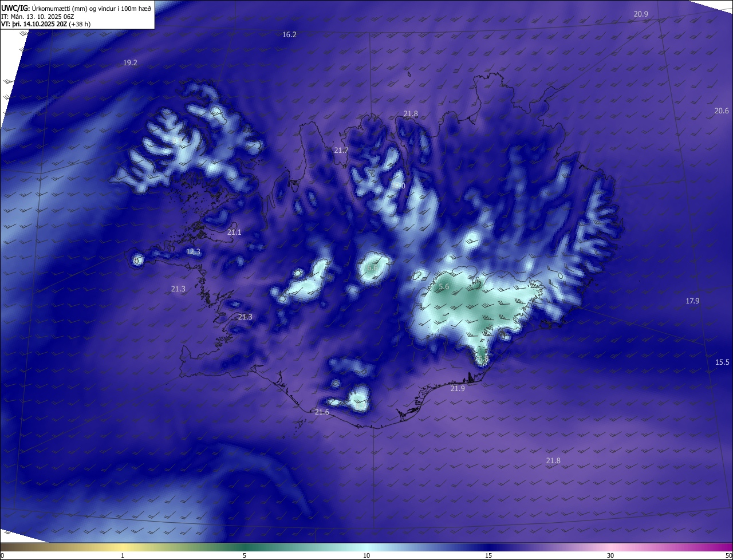This screenshot has width=733, height=560.
Task: Pick the 21.7 value label
Action: tap(341, 151)
